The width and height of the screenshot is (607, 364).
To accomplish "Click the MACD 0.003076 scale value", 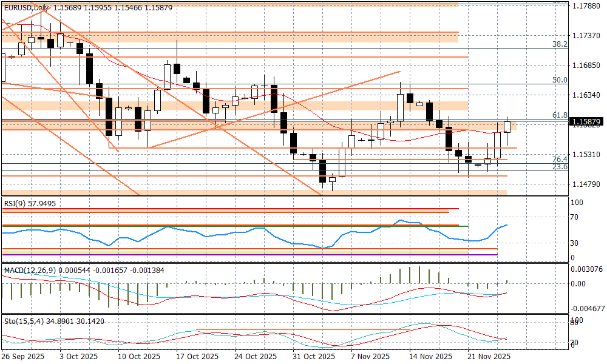I will click(x=588, y=269).
